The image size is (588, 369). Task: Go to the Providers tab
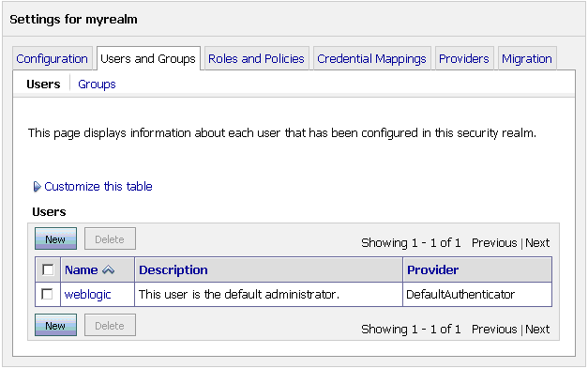pos(464,58)
